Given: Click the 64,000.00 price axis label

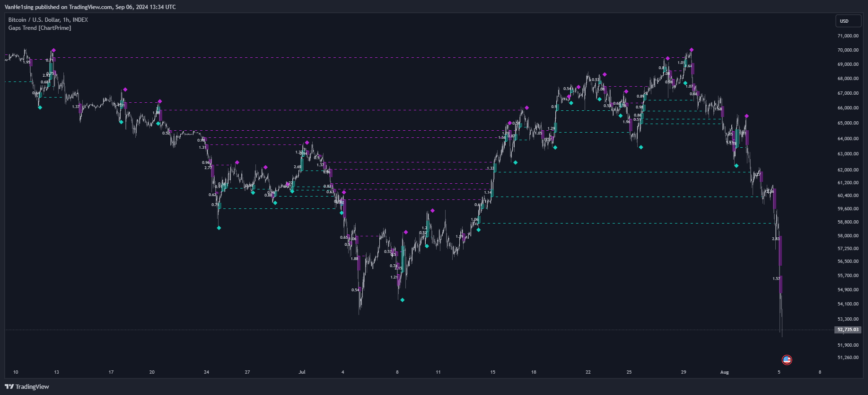Looking at the screenshot, I should (848, 139).
